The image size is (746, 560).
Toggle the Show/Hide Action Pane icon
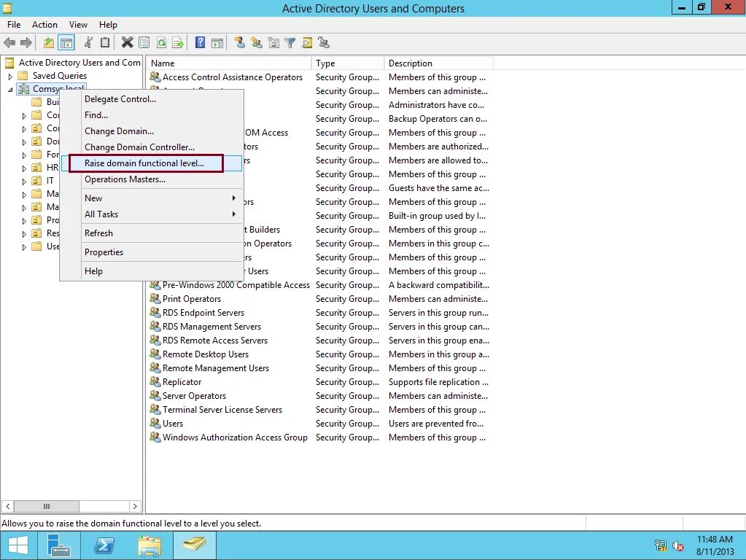tap(217, 43)
